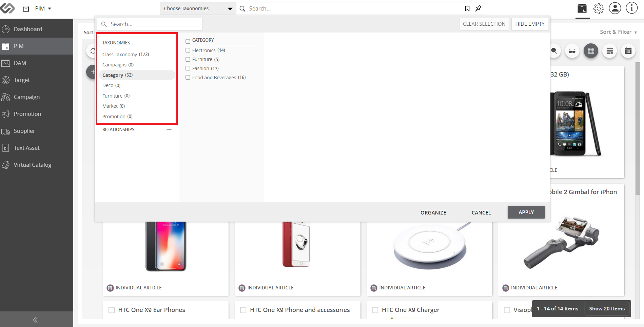Open settings gear icon
644x327 pixels.
(599, 8)
